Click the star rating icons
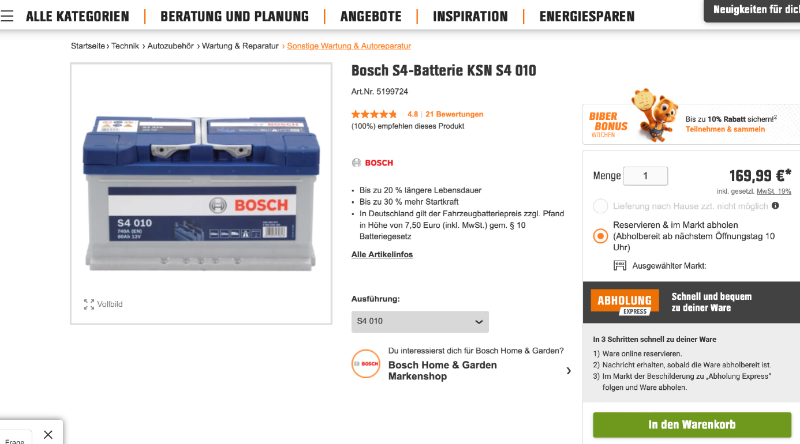Viewport: 800px width, 444px height. point(373,114)
